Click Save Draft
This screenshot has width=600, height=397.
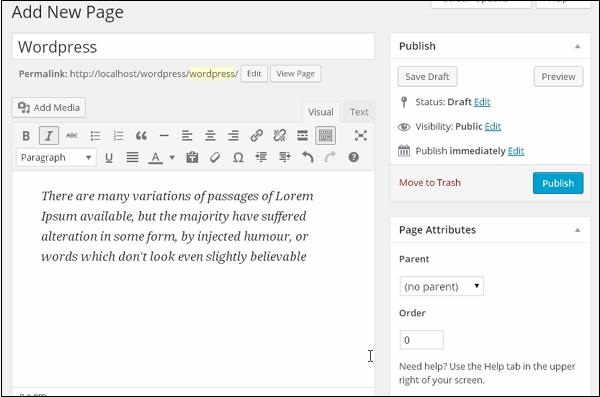pos(427,77)
